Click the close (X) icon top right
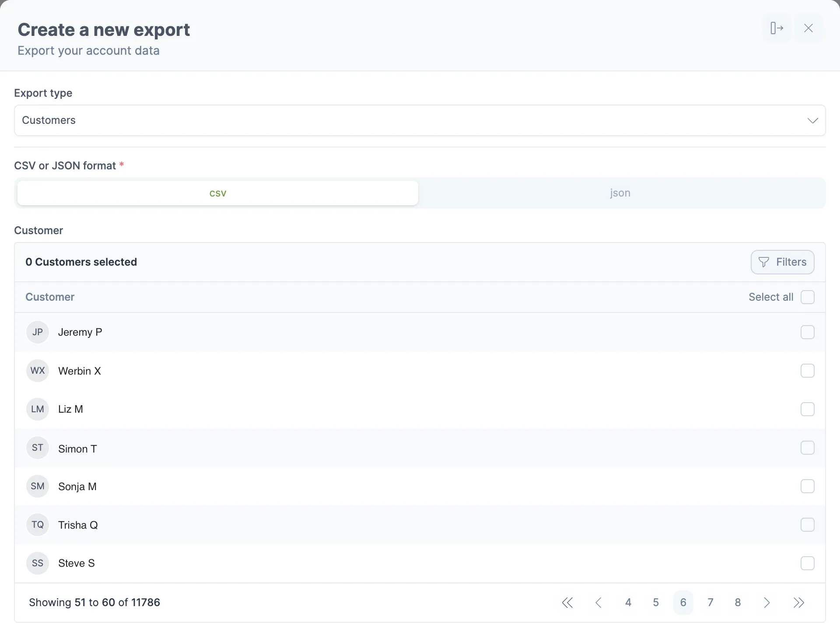Screen dimensions: 840x628 click(x=808, y=28)
